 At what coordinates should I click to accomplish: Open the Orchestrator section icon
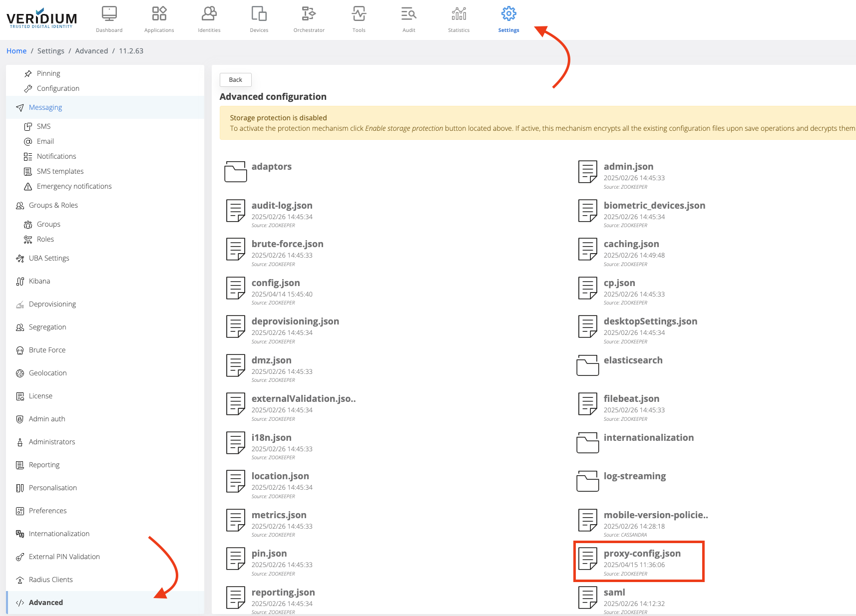pyautogui.click(x=309, y=14)
